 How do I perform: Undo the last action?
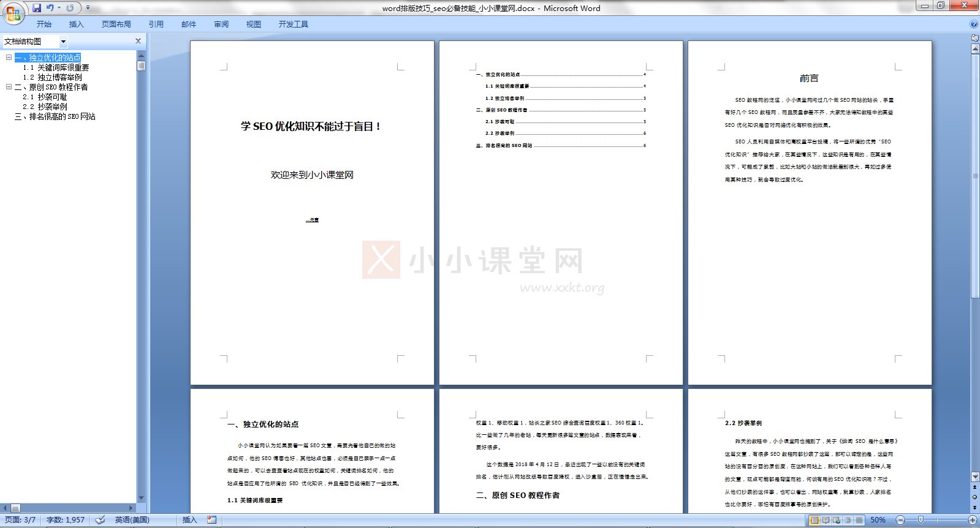tap(50, 8)
